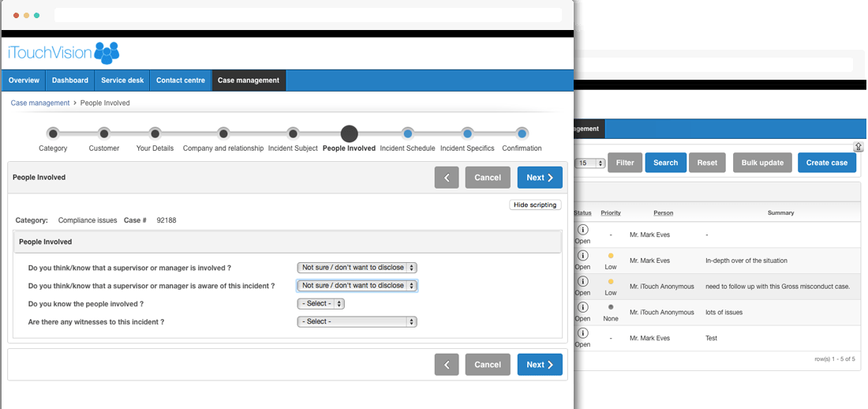The height and width of the screenshot is (409, 868).
Task: Click the current People Involved step circle
Action: pos(350,133)
